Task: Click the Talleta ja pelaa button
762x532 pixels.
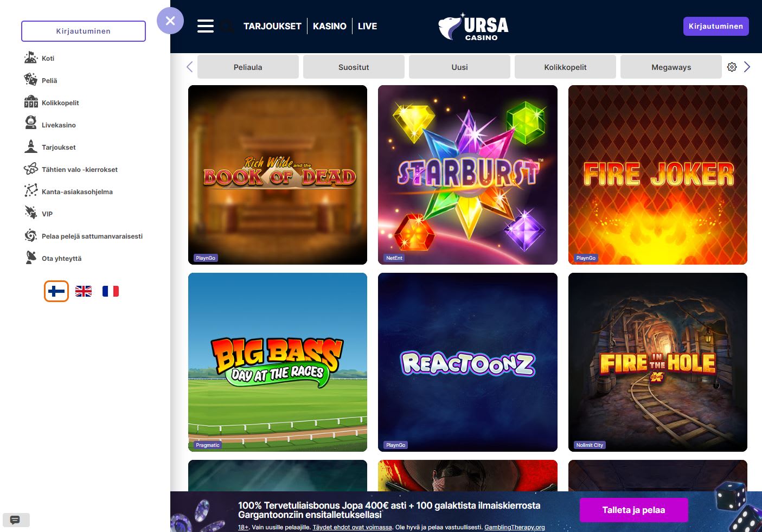Action: coord(633,510)
